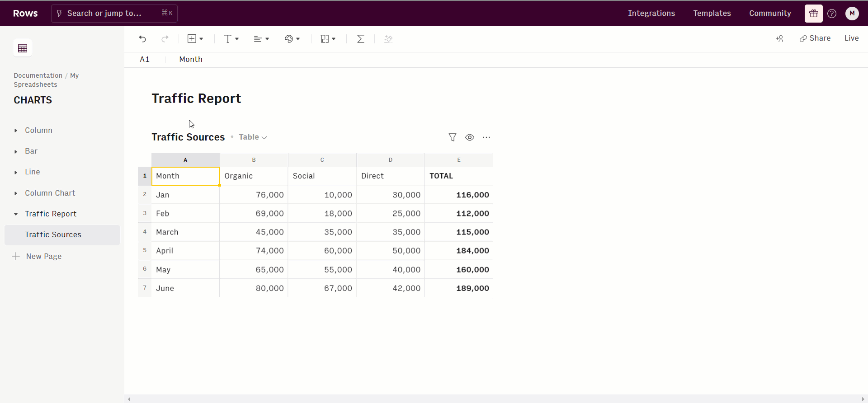
Task: Open the Table view type dropdown
Action: (253, 137)
